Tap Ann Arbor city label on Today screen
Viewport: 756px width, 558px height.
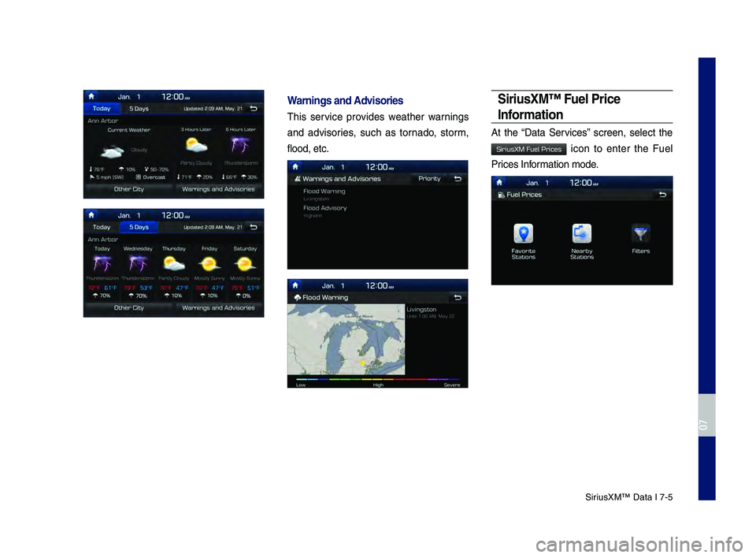(102, 121)
